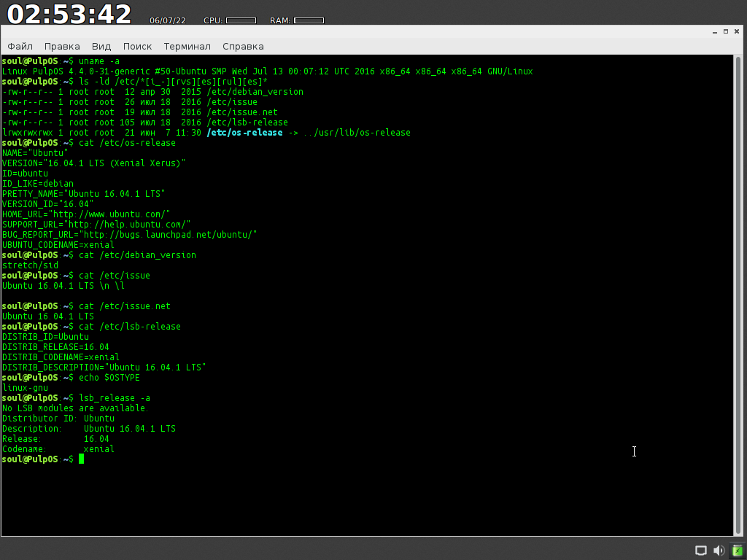Screen dimensions: 747x560
Task: Click the terminal vertical scrollbar
Action: [739, 295]
